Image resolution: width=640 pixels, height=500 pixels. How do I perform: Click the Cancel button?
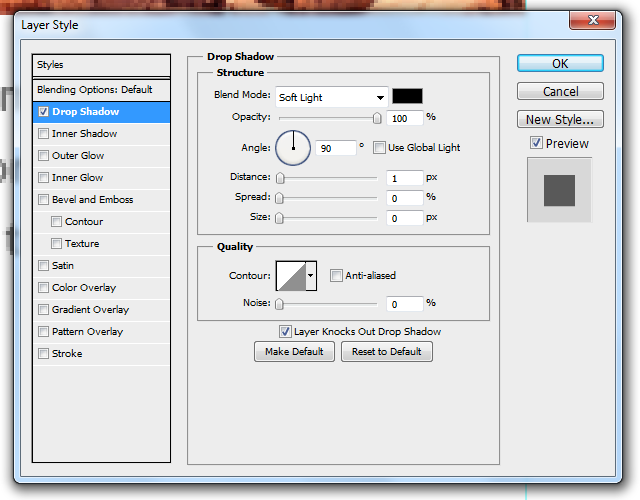pos(560,91)
